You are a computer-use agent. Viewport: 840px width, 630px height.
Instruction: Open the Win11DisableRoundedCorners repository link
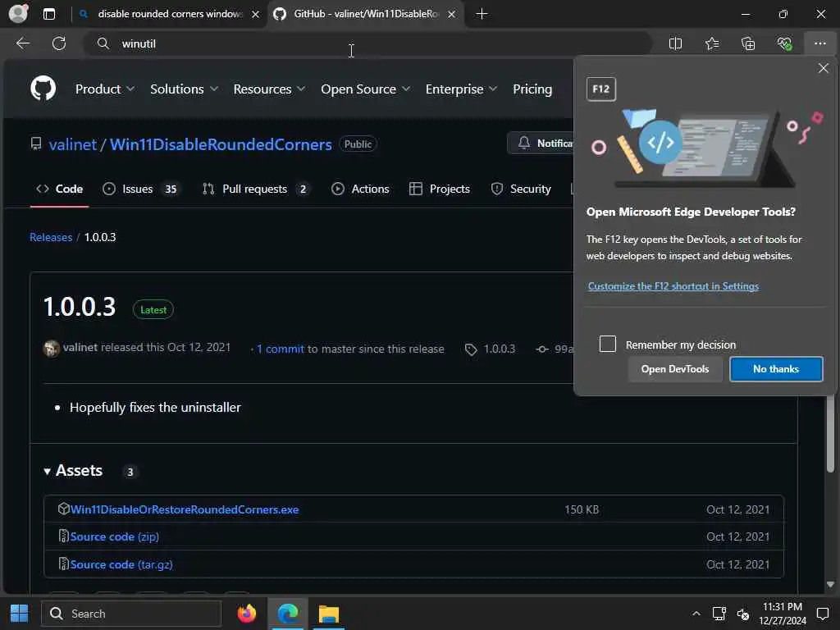pyautogui.click(x=221, y=144)
